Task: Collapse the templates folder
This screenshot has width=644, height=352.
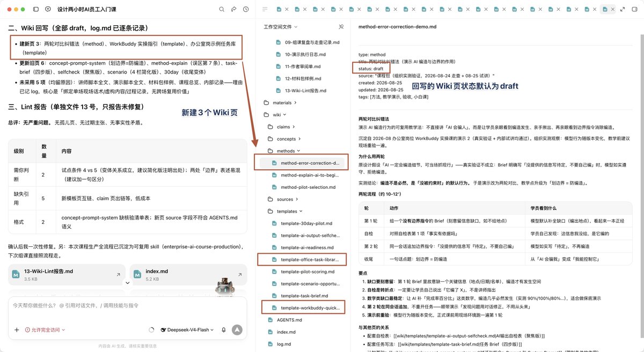Action: coord(286,211)
